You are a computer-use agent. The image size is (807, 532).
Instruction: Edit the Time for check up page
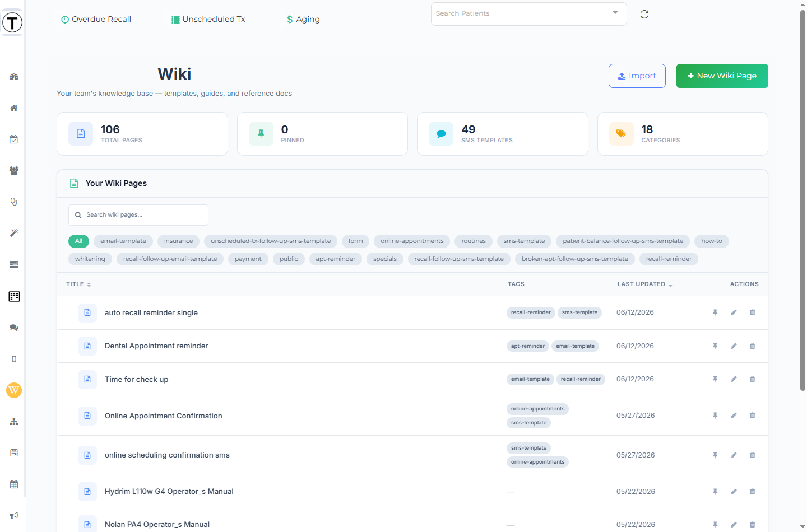coord(734,379)
